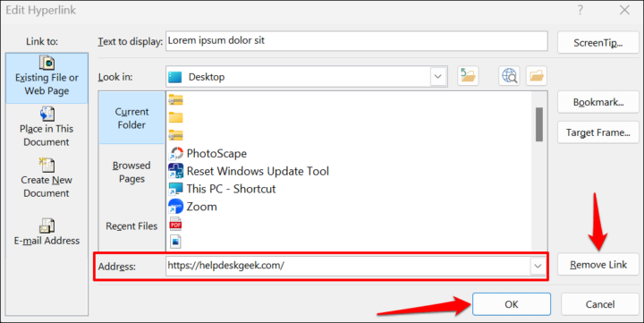
Task: Select the This PC shortcut icon
Action: (x=176, y=189)
